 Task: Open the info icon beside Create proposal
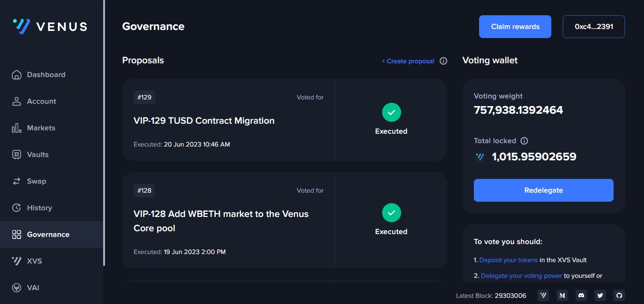(x=443, y=61)
